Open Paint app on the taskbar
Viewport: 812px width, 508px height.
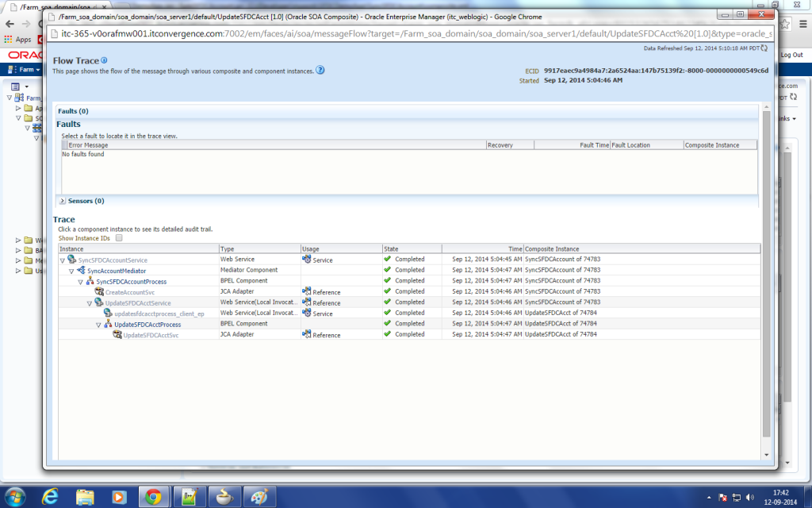pos(259,497)
